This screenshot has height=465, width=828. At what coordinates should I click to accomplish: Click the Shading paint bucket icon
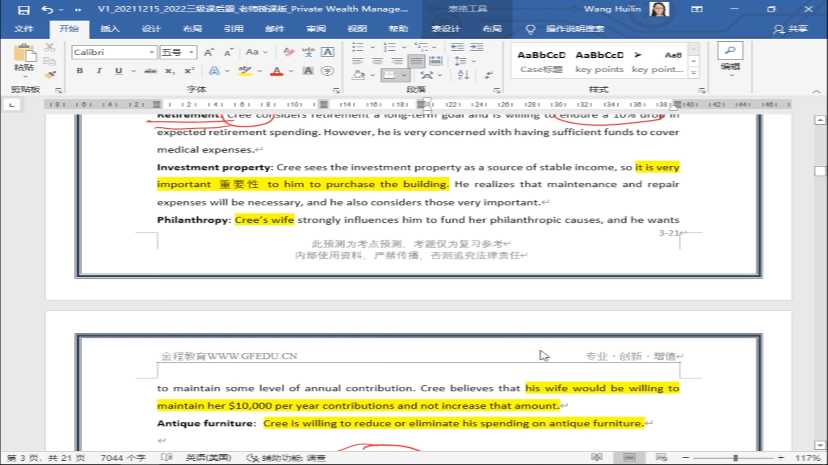[359, 75]
